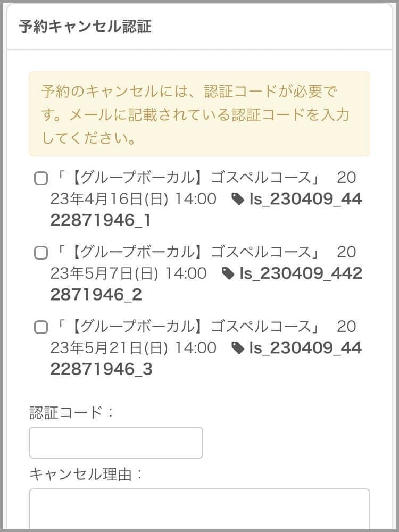Click the 23年5月21日(日) 14:00 date text
399x532 pixels.
(x=133, y=348)
